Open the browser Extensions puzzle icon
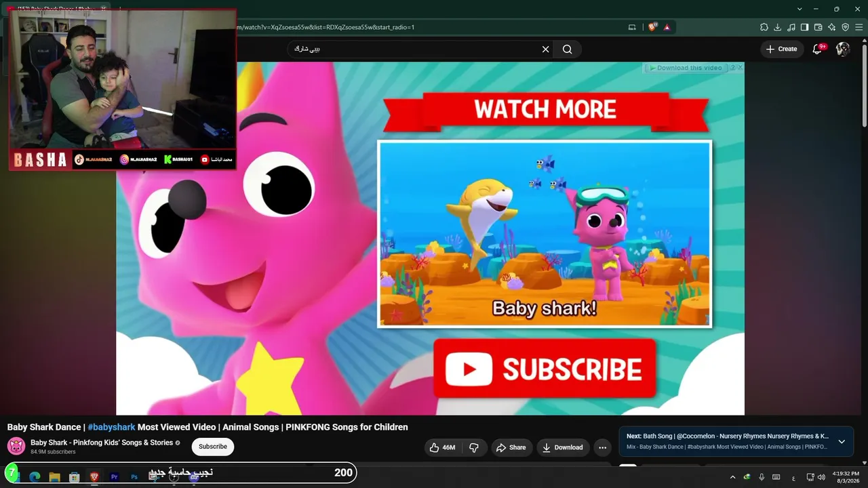868x488 pixels. click(764, 27)
